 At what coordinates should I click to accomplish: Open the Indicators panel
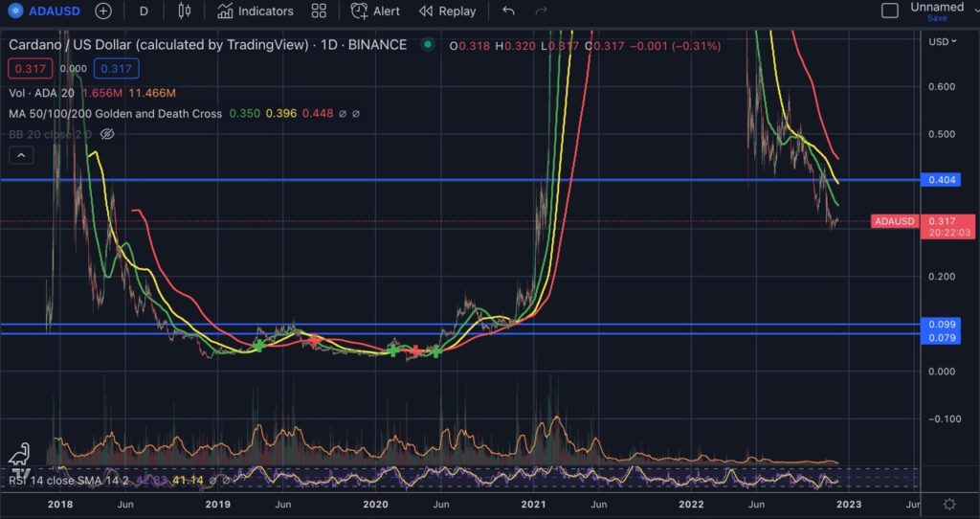256,11
